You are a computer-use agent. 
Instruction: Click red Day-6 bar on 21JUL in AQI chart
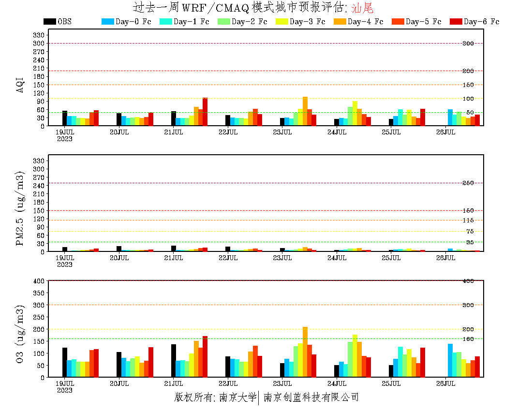(205, 112)
